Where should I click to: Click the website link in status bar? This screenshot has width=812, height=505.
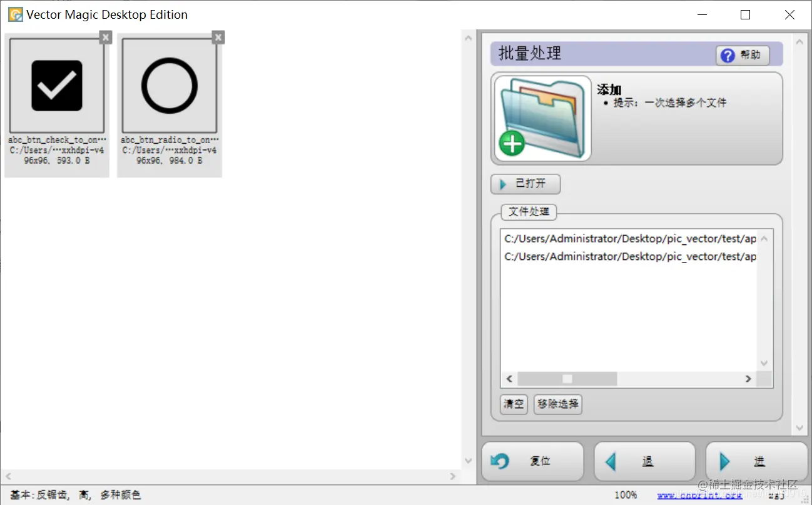(x=699, y=495)
